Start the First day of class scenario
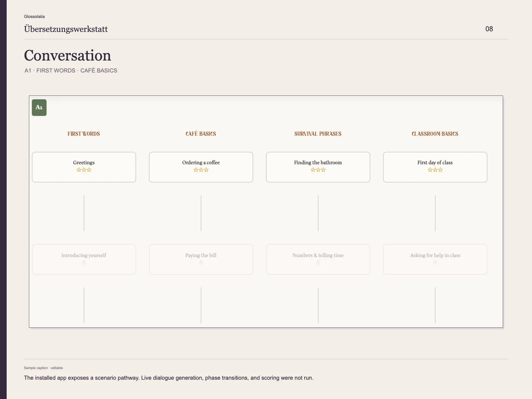 coord(435,167)
